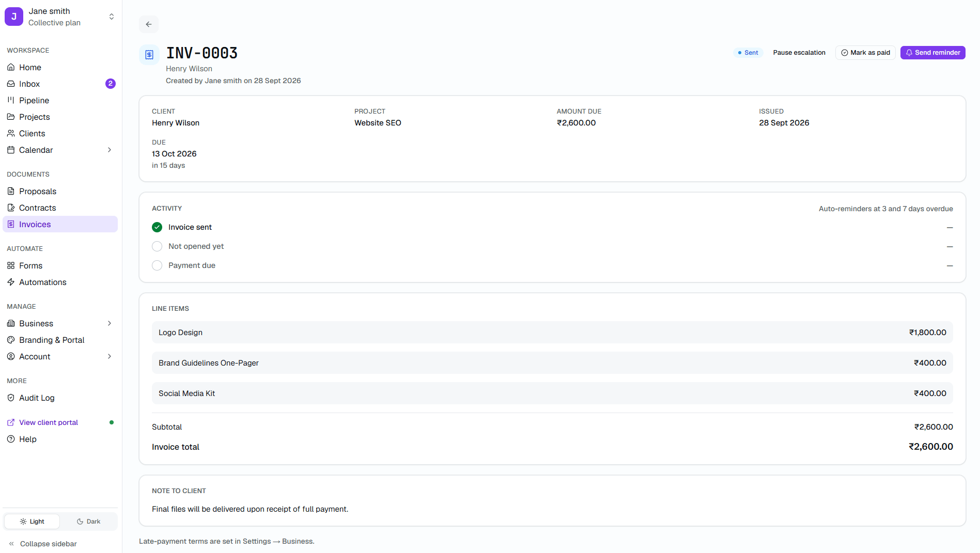The width and height of the screenshot is (980, 553).
Task: Expand the Account submenu chevron
Action: (110, 356)
